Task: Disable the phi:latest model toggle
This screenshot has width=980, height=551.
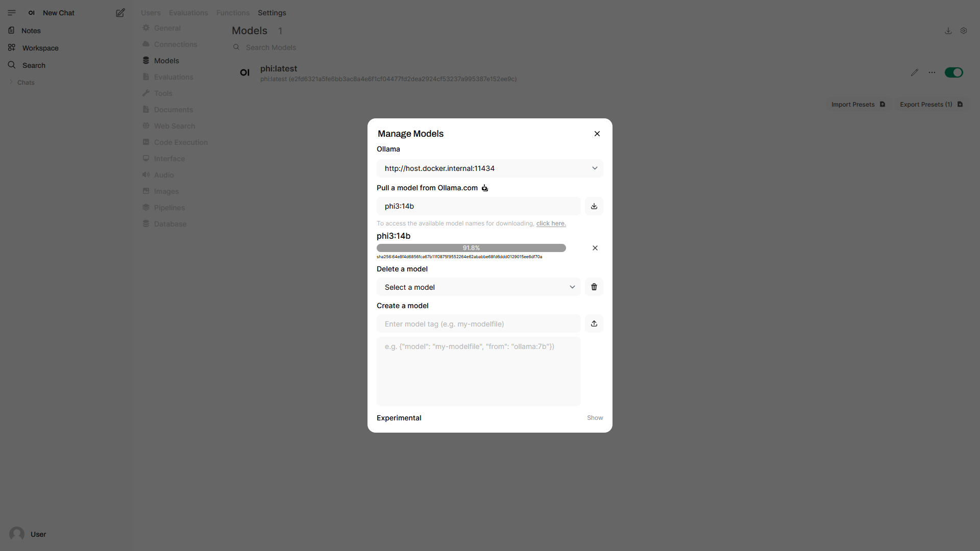Action: pyautogui.click(x=953, y=72)
